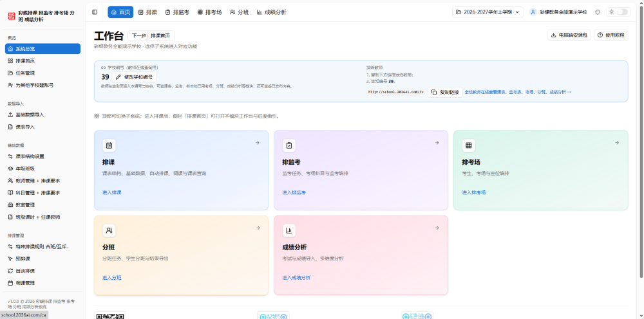This screenshot has width=644, height=319.
Task: Download the 电脑端安装包
Action: [569, 35]
